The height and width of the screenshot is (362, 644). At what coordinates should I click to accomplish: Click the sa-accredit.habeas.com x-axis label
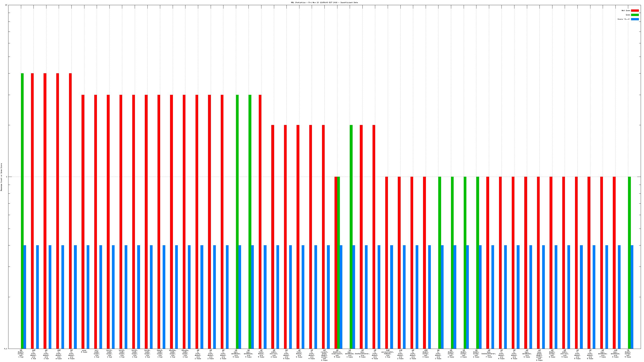point(388,354)
